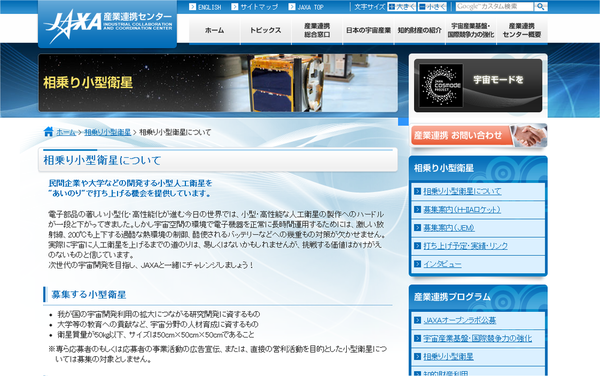Open sidebar link JAXAオープンラボ公募
This screenshot has height=376, width=600.
[x=460, y=321]
